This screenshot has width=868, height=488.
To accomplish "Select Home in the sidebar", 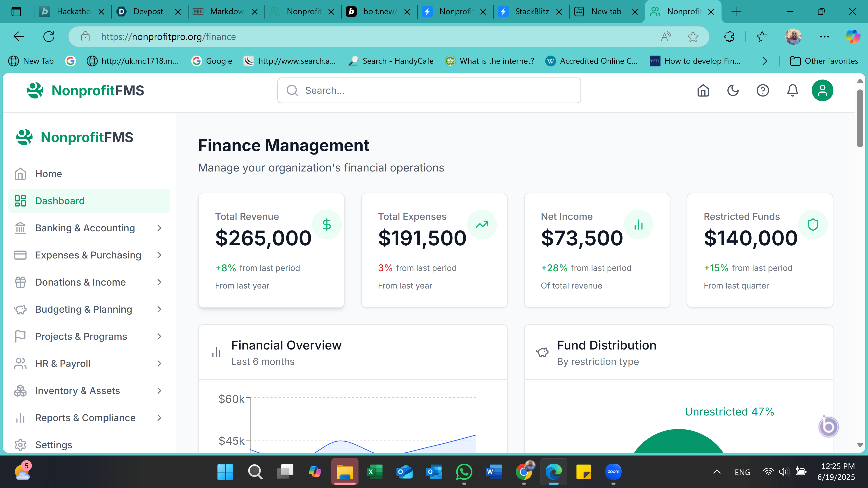I will pos(89,174).
